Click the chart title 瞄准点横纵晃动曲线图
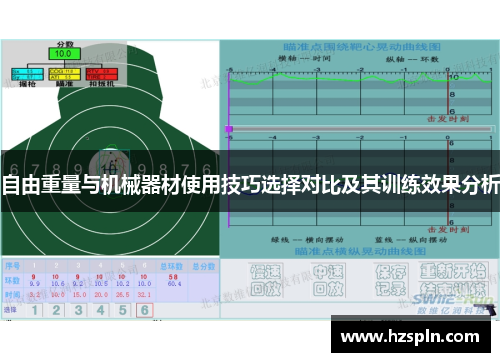This screenshot has height=362, width=500. coord(361,251)
